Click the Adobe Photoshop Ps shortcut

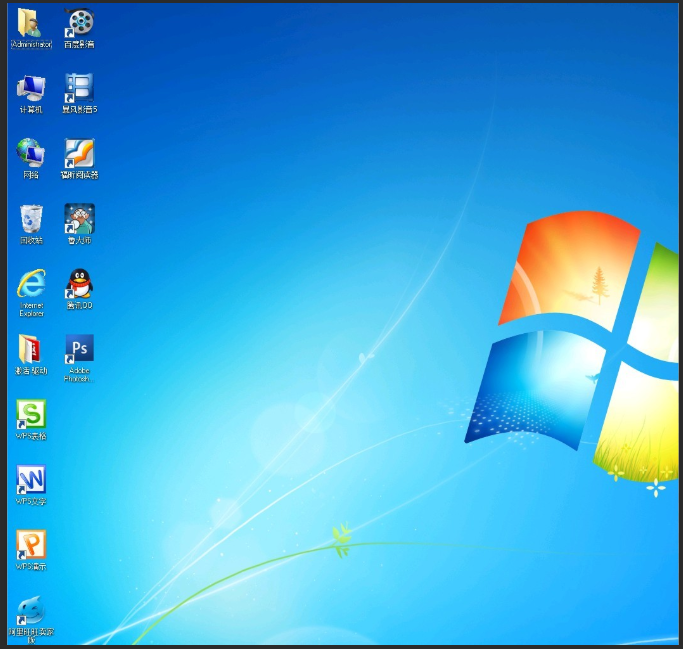79,349
